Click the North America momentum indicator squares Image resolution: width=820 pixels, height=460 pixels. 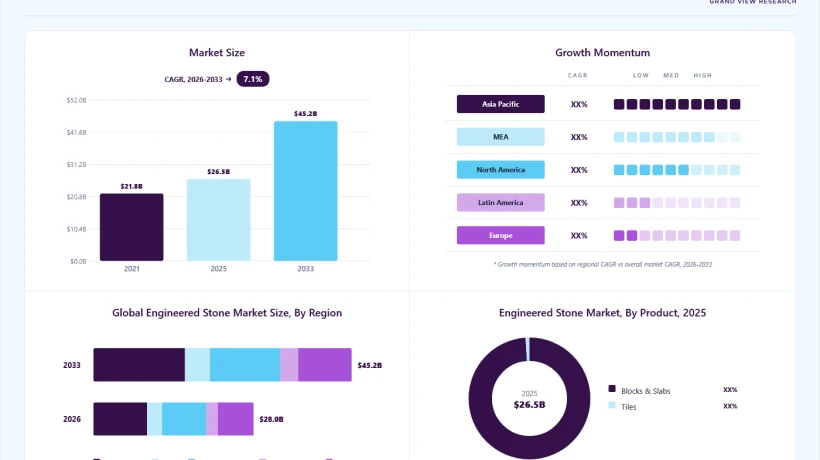tap(677, 170)
